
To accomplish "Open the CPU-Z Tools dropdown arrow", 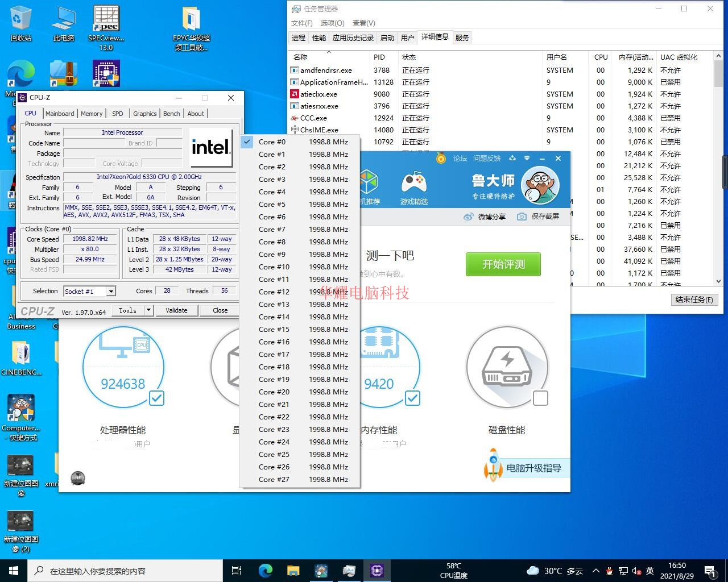I will 148,310.
